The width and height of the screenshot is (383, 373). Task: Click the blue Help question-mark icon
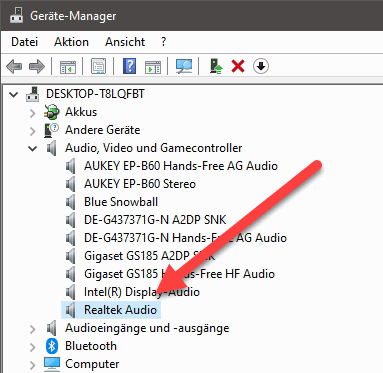[129, 66]
